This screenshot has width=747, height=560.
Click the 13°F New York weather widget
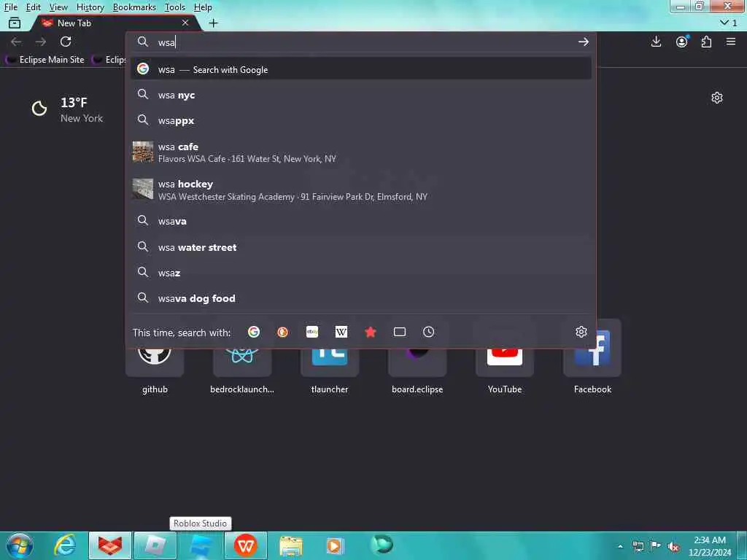67,109
